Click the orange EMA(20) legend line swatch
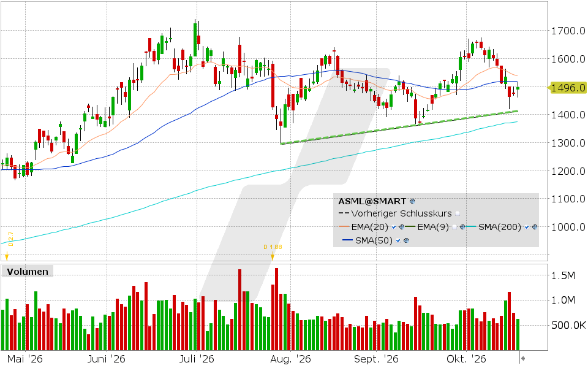 pyautogui.click(x=344, y=226)
